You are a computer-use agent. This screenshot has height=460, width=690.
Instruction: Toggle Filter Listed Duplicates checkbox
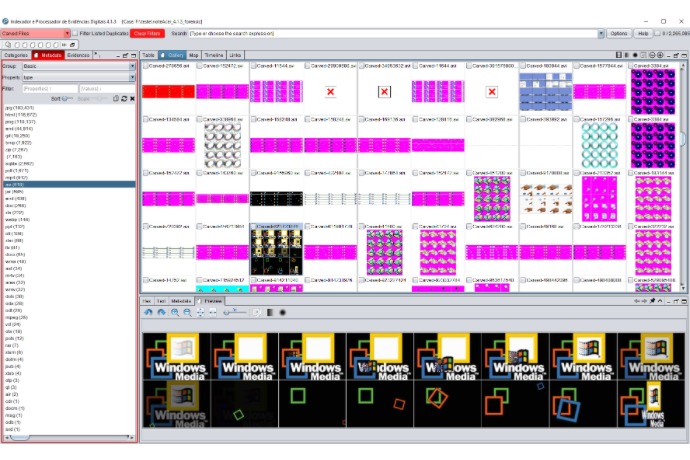pos(75,33)
